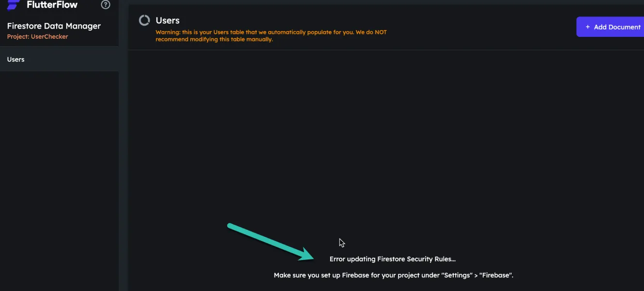This screenshot has height=291, width=644.
Task: Click the FlutterFlow brand name text
Action: (52, 5)
